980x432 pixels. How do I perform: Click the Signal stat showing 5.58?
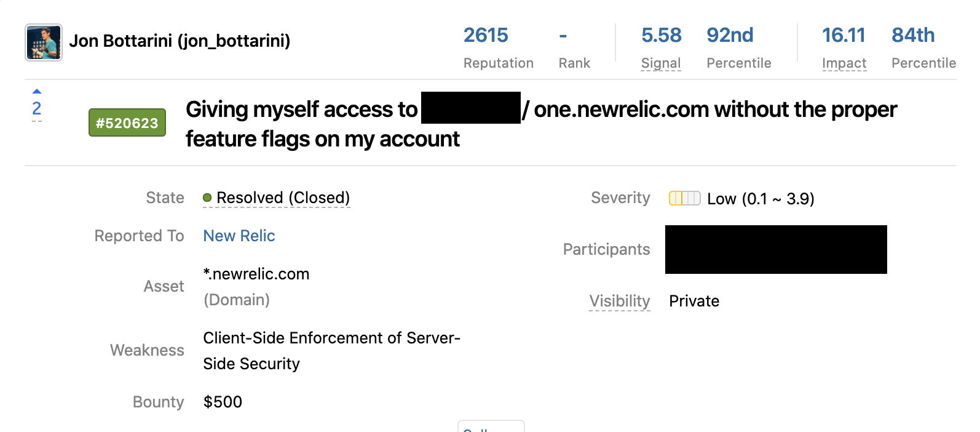[x=661, y=36]
